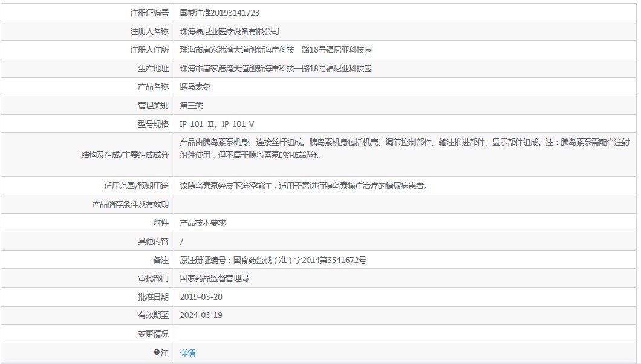Select the structure description starting 产品由胰岛素泵机身
Viewport: 641px width, 364px height.
coord(405,149)
